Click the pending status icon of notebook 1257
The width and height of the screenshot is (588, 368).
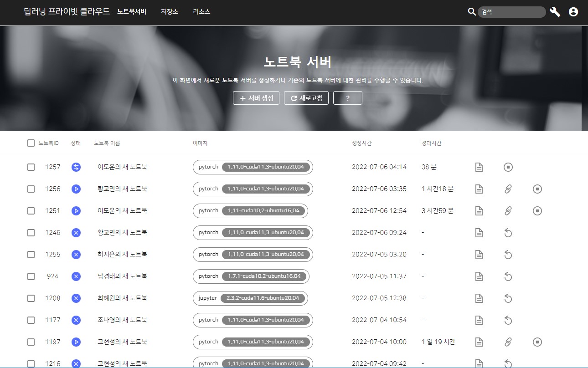click(x=76, y=167)
